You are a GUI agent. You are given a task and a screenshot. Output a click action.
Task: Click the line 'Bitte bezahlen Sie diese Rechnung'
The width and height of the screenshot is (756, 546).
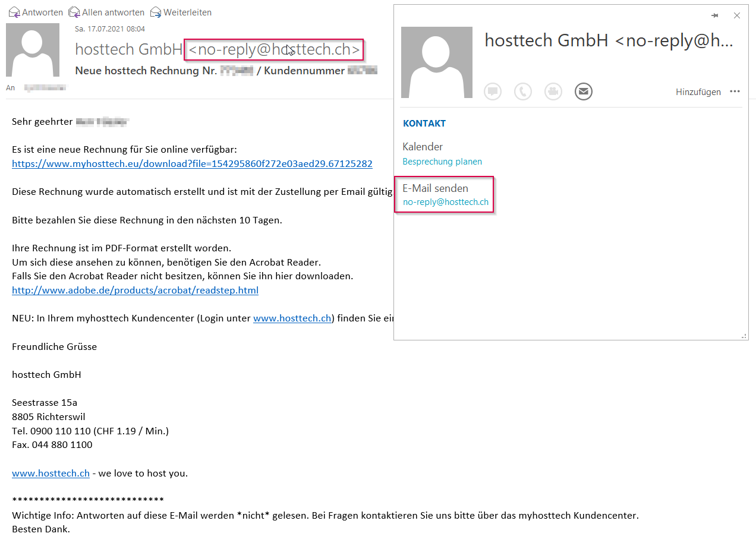pos(147,220)
